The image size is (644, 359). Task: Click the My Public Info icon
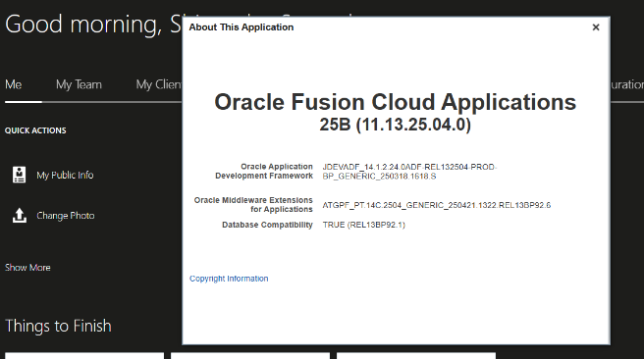click(x=19, y=175)
